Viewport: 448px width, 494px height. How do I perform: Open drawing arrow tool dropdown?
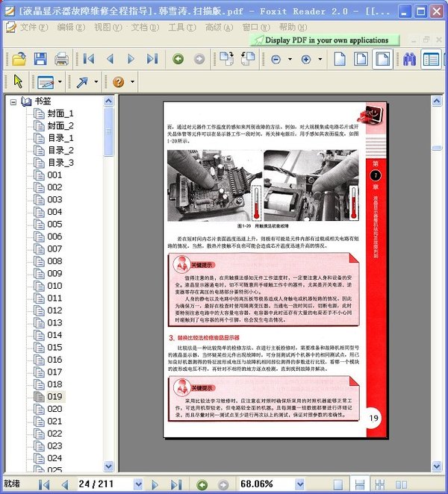click(x=96, y=82)
